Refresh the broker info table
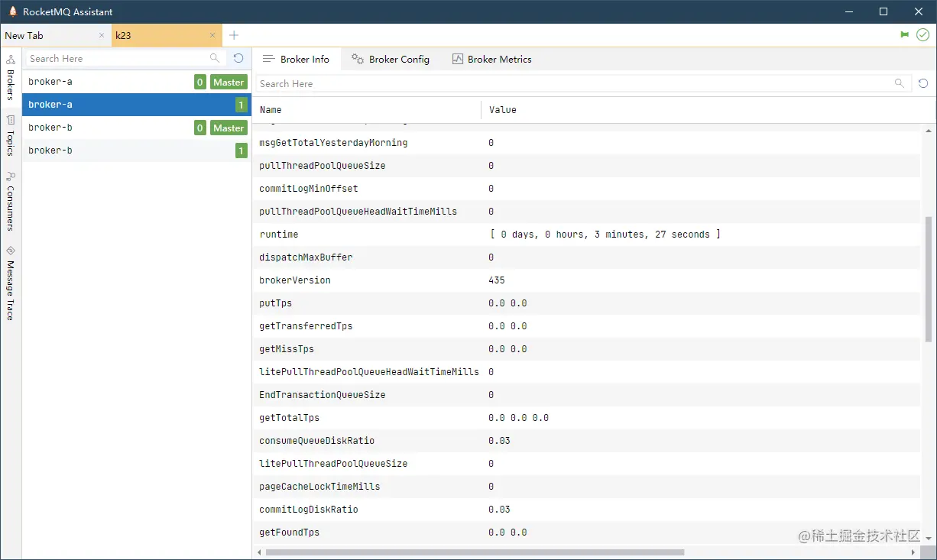The height and width of the screenshot is (560, 937). pos(923,83)
